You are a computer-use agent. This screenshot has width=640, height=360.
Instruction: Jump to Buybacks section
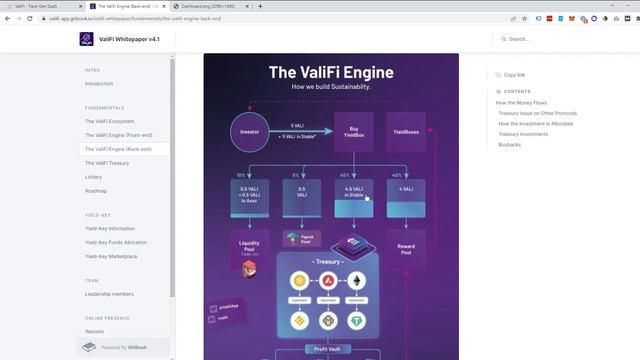tap(509, 144)
